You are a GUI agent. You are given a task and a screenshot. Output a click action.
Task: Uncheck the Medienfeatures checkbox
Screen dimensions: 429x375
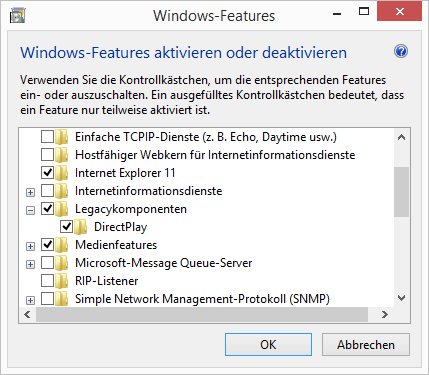(x=47, y=245)
